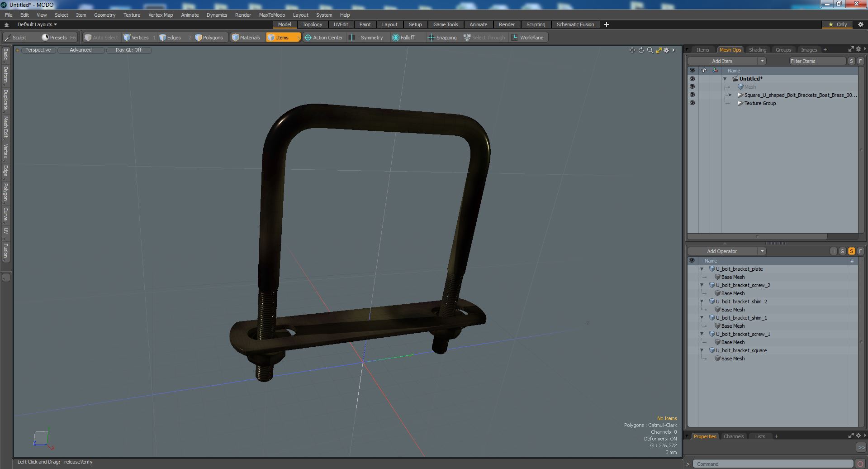Open the Default Layouts dropdown
This screenshot has height=469, width=868.
point(37,24)
